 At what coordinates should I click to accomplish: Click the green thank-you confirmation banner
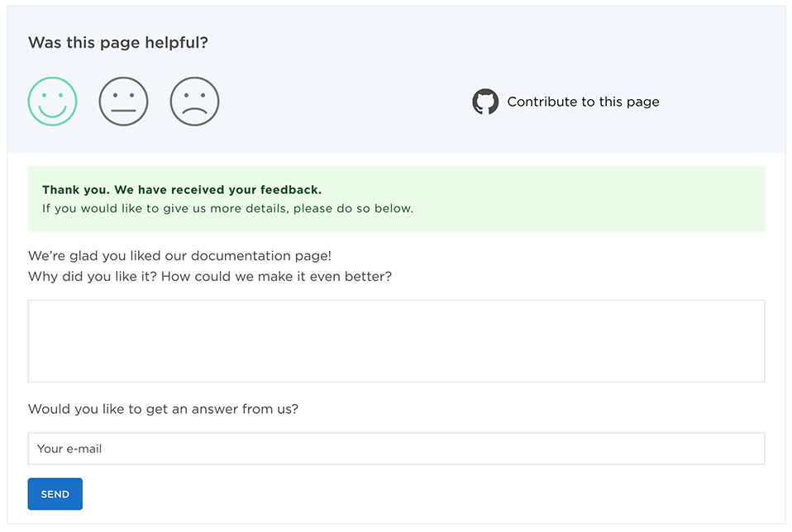pos(395,198)
